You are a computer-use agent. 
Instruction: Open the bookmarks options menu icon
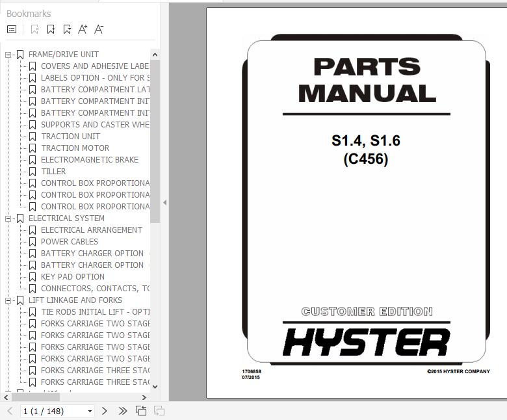pyautogui.click(x=12, y=29)
